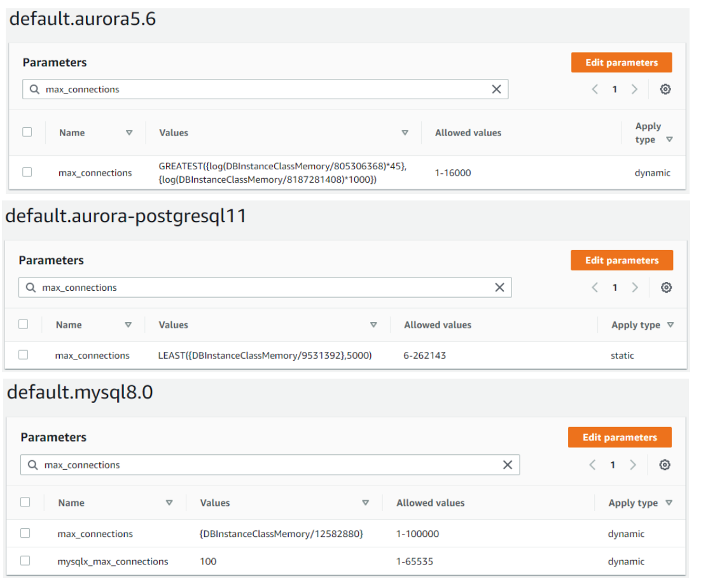The image size is (701, 588).
Task: Select the {DBInstanceClassMemory/12582880} value
Action: click(281, 534)
